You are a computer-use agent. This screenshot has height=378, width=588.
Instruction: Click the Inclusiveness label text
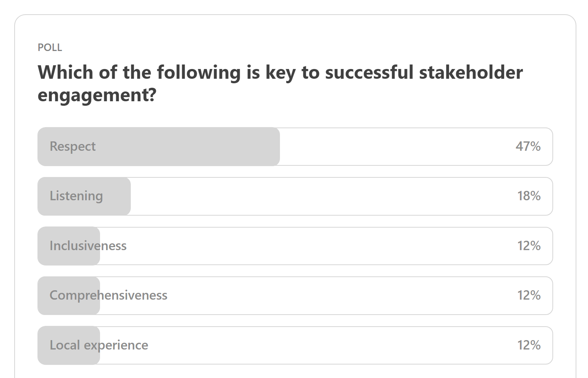click(88, 246)
